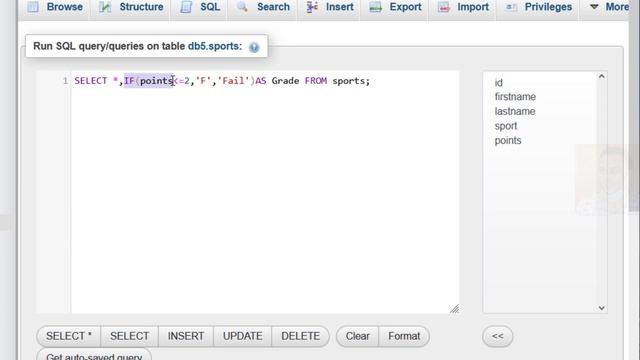The width and height of the screenshot is (640, 360).
Task: Switch to the SQL tab
Action: (x=200, y=7)
